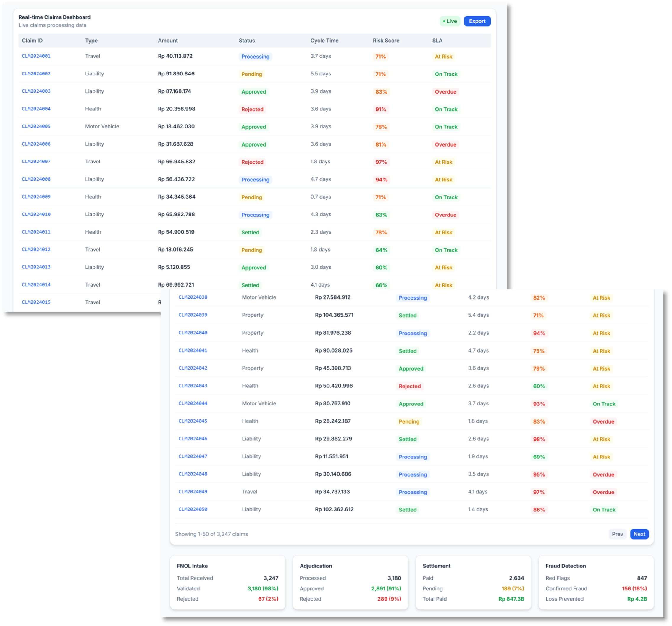Click the At Risk badge on CLM2024046

click(601, 439)
